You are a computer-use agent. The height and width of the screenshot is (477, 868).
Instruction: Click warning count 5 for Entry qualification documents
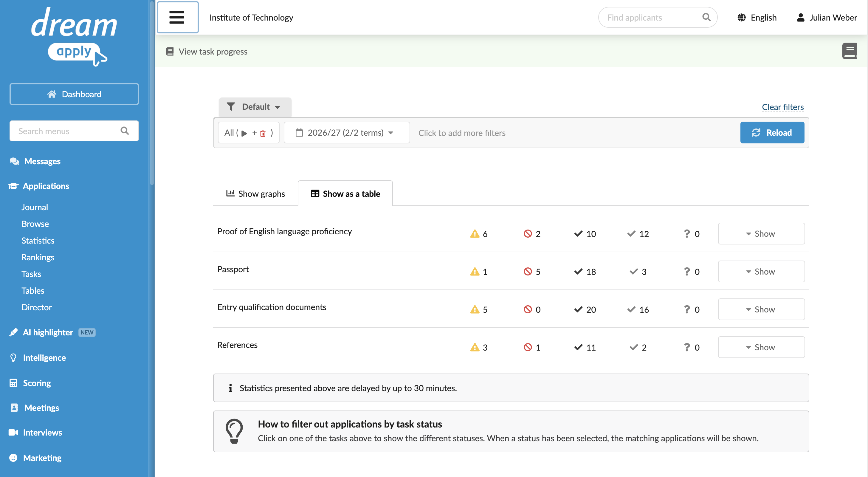(478, 309)
